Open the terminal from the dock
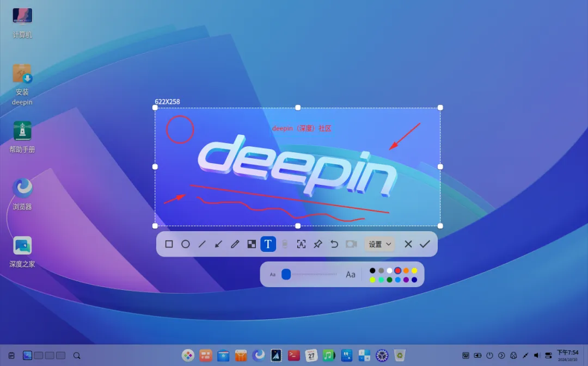The width and height of the screenshot is (588, 366). pyautogui.click(x=293, y=355)
